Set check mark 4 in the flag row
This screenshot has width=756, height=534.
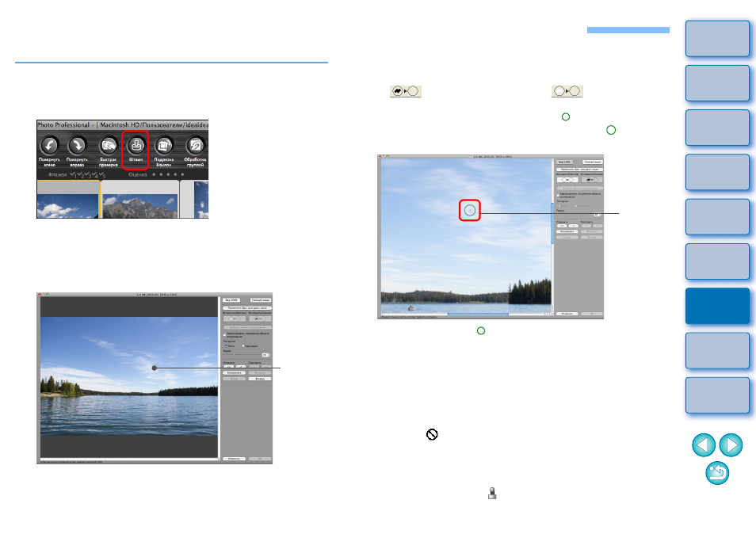94,175
